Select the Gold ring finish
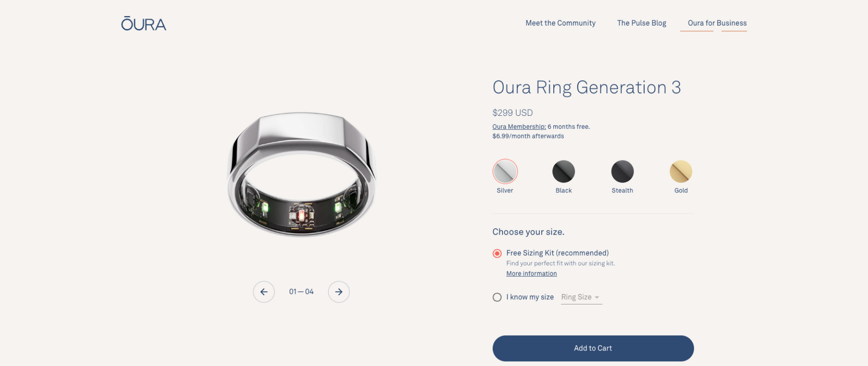Screen dimensions: 868x366 point(681,171)
